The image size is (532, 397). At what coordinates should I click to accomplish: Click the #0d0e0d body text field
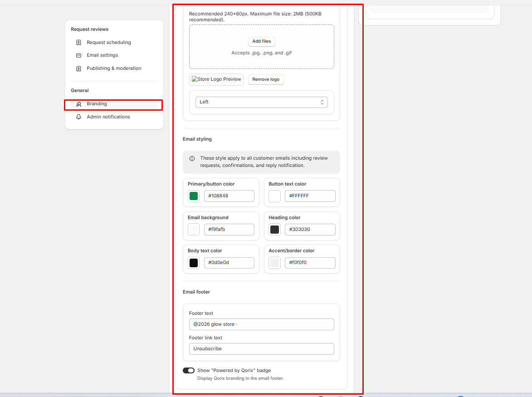pos(229,263)
